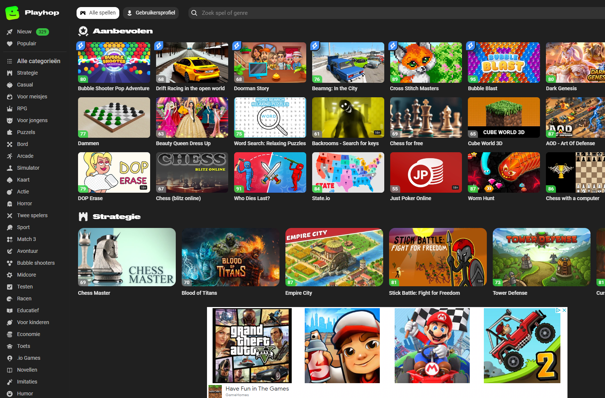Click the Populair heart icon

pos(10,44)
